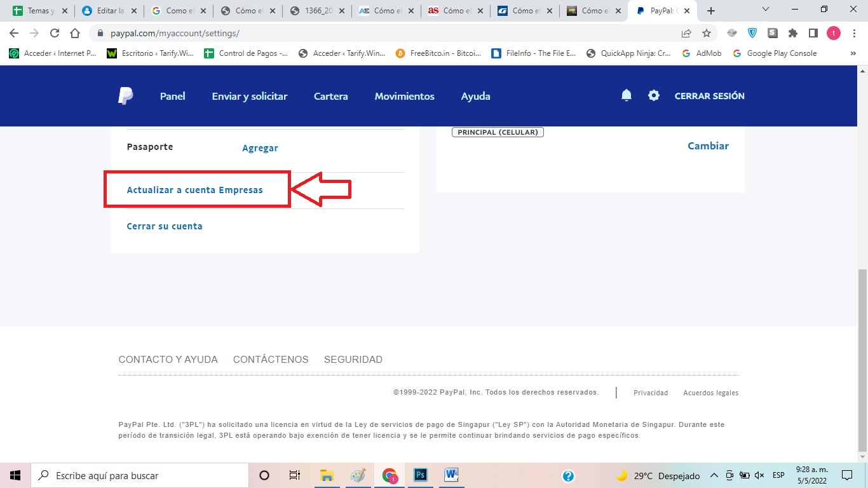Open Paint app from the taskbar
The height and width of the screenshot is (488, 868).
click(x=358, y=475)
